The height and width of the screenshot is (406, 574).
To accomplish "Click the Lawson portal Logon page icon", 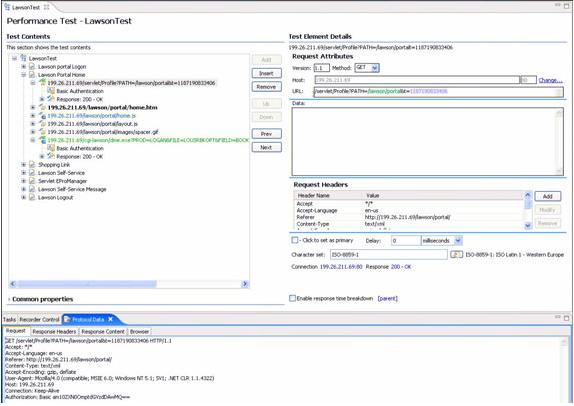I will (x=32, y=67).
